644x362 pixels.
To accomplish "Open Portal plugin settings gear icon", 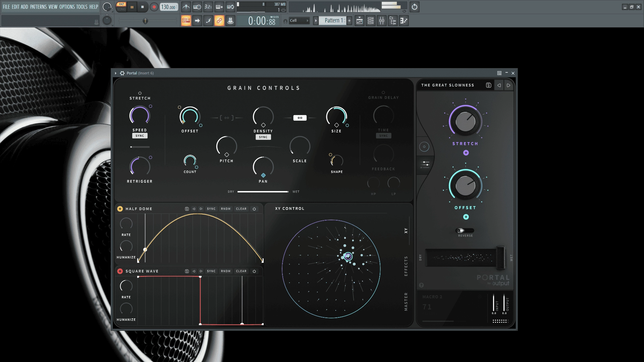I will point(122,73).
